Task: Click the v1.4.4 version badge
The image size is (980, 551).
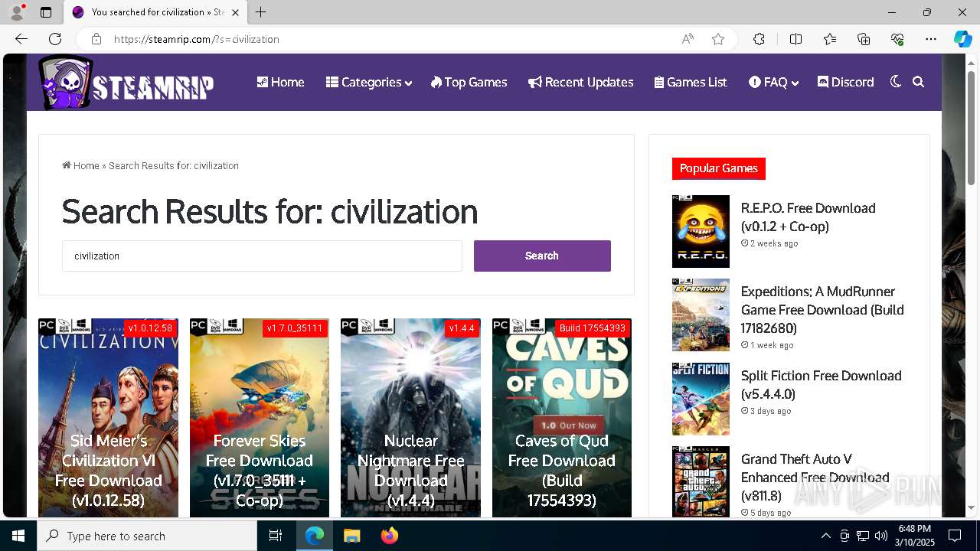Action: (x=462, y=328)
